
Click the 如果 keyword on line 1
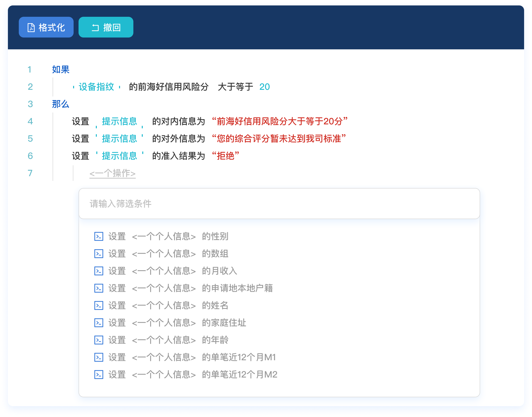coord(61,70)
